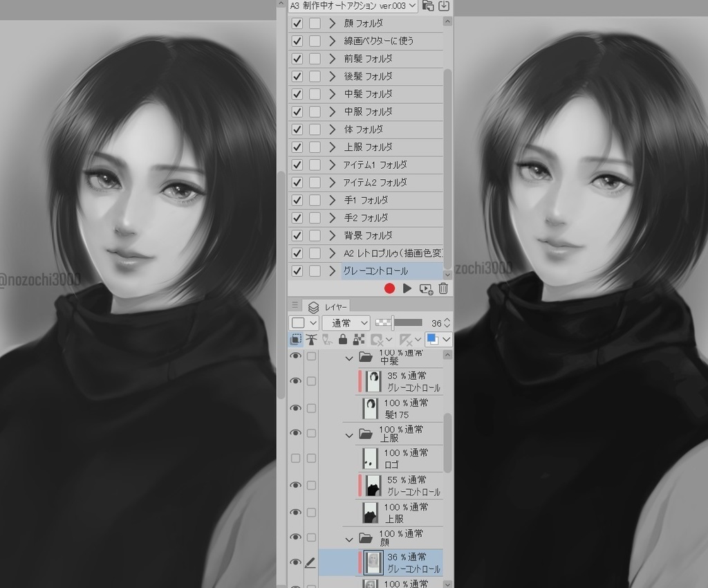The height and width of the screenshot is (588, 708).
Task: Toggle clip to layer below
Action: pyautogui.click(x=295, y=339)
